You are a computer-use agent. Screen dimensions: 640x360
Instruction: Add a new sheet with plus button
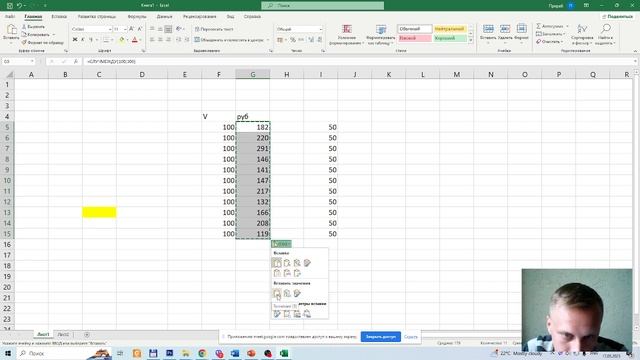pos(87,335)
